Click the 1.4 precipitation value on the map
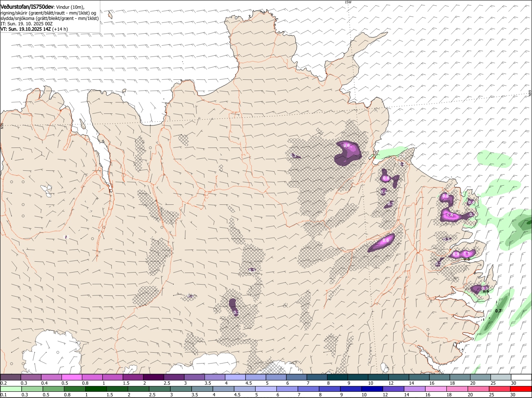The width and height of the screenshot is (532, 398). (x=450, y=215)
